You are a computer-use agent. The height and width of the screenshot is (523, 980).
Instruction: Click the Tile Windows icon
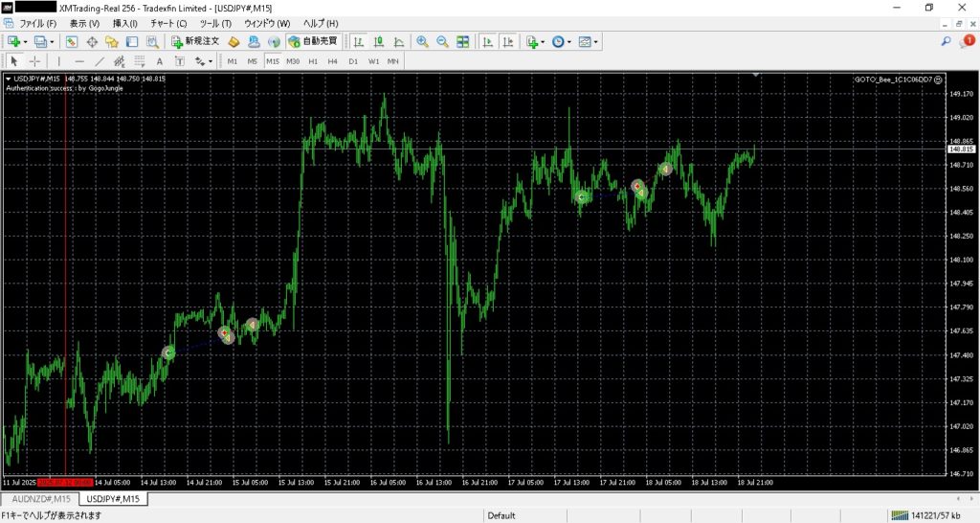(x=463, y=41)
